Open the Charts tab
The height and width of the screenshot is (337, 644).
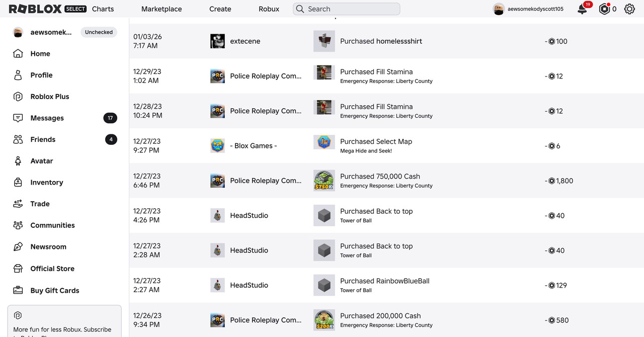(x=103, y=9)
